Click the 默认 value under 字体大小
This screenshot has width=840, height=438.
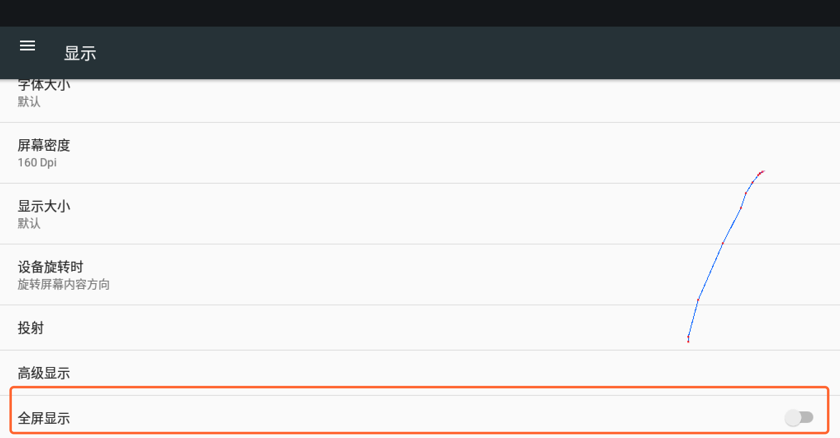click(x=29, y=102)
